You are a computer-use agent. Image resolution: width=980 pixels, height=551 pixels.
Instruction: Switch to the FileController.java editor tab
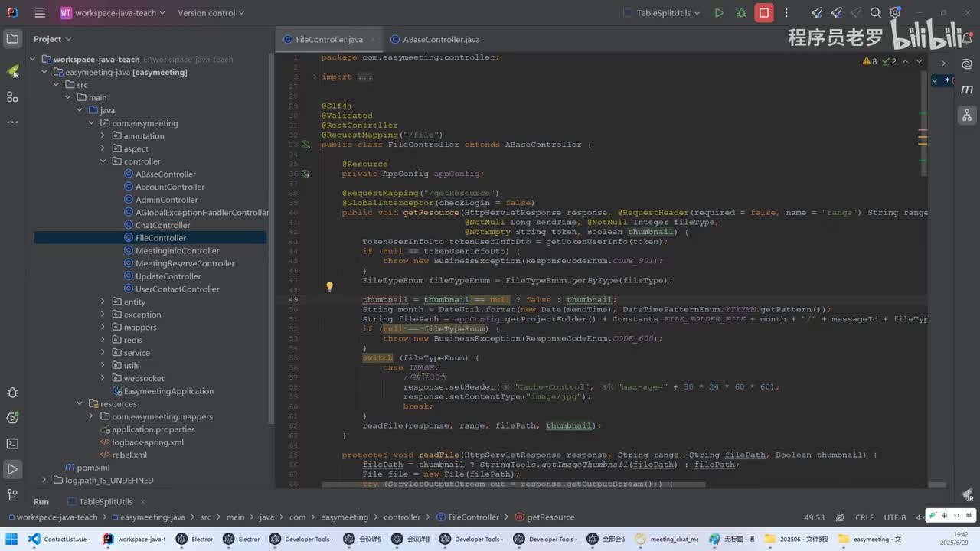pyautogui.click(x=329, y=40)
